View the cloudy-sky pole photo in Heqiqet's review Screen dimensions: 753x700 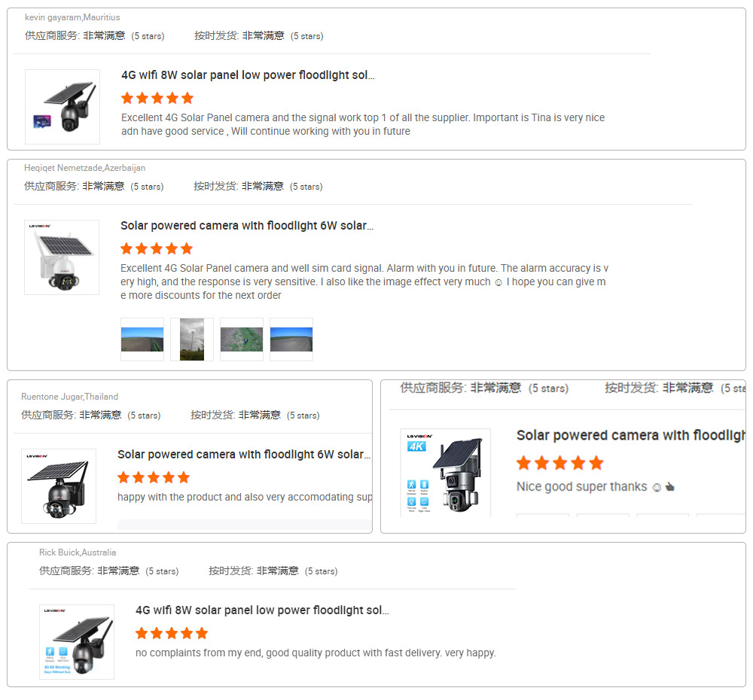(x=191, y=339)
